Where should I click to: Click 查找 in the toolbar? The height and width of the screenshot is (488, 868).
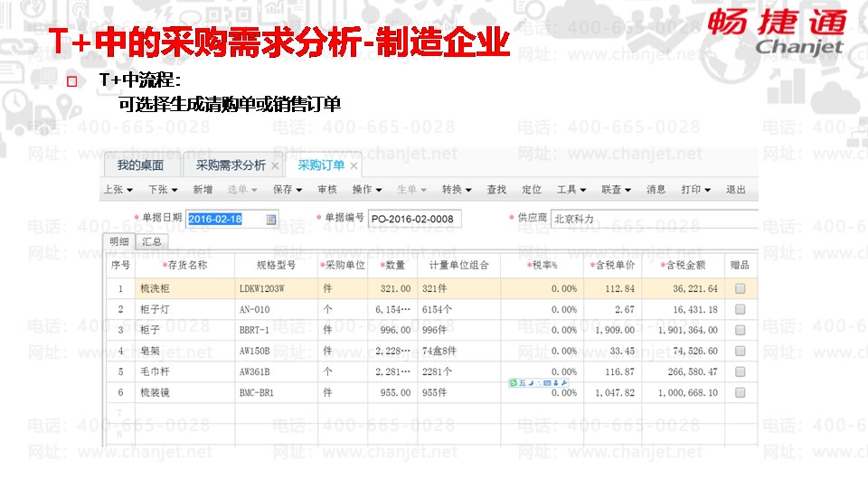(496, 190)
